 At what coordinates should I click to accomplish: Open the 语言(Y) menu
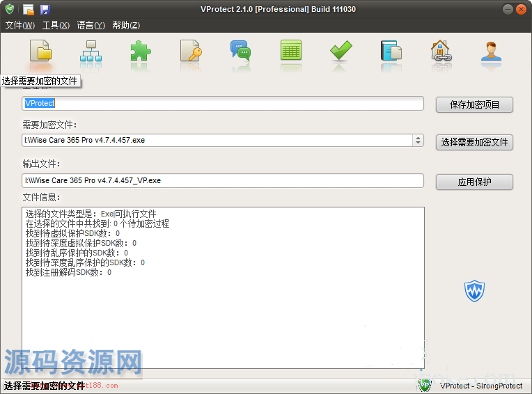click(x=91, y=26)
